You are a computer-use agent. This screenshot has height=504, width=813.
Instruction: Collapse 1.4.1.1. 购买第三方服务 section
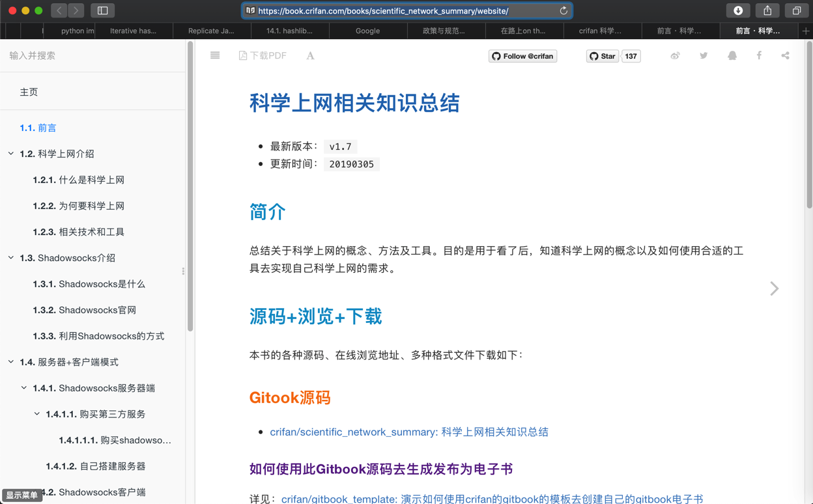coord(37,414)
